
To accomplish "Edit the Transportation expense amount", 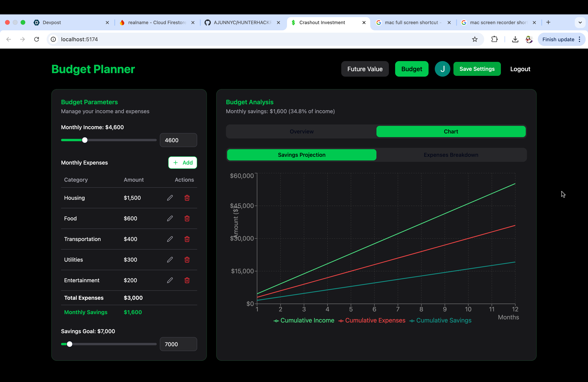I will [x=170, y=239].
